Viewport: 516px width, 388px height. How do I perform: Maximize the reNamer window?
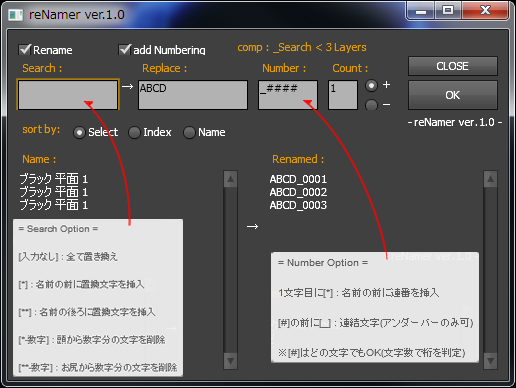[448, 11]
